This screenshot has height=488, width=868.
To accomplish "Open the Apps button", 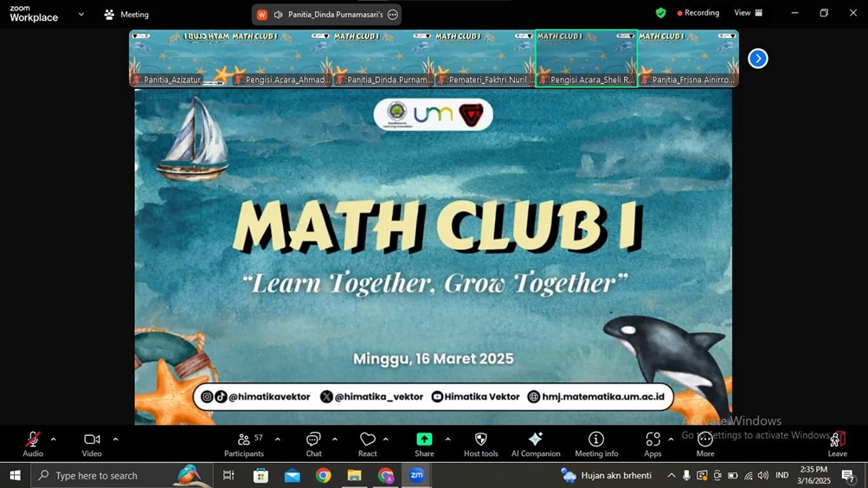I will point(653,444).
